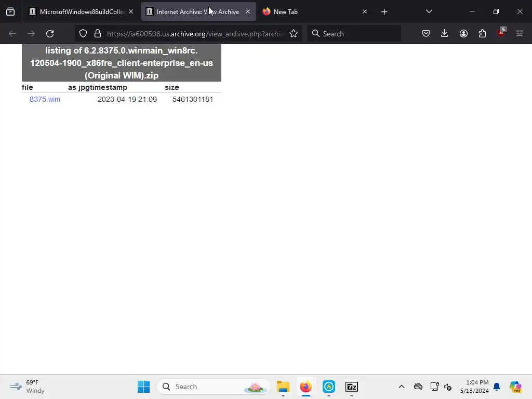Viewport: 532px width, 399px height.
Task: View site security lock information
Action: pos(98,34)
